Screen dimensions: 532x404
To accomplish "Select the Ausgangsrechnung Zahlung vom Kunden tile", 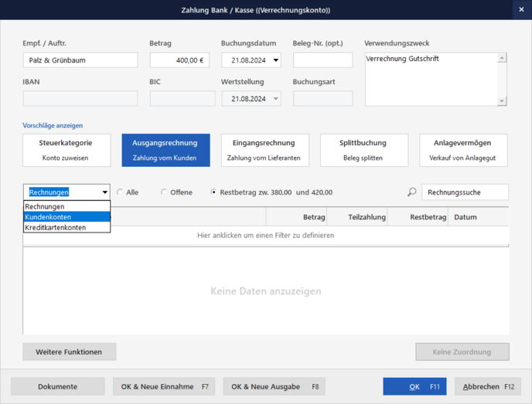I will [165, 150].
